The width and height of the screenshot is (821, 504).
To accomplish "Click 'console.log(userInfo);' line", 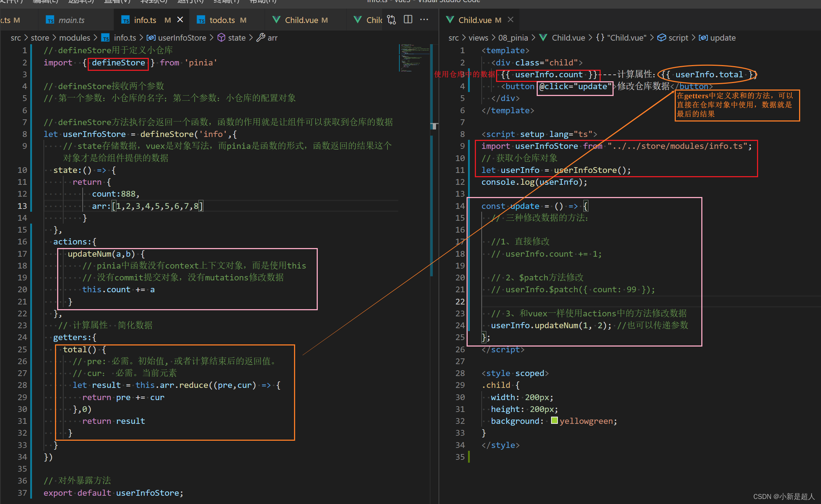I will (534, 182).
